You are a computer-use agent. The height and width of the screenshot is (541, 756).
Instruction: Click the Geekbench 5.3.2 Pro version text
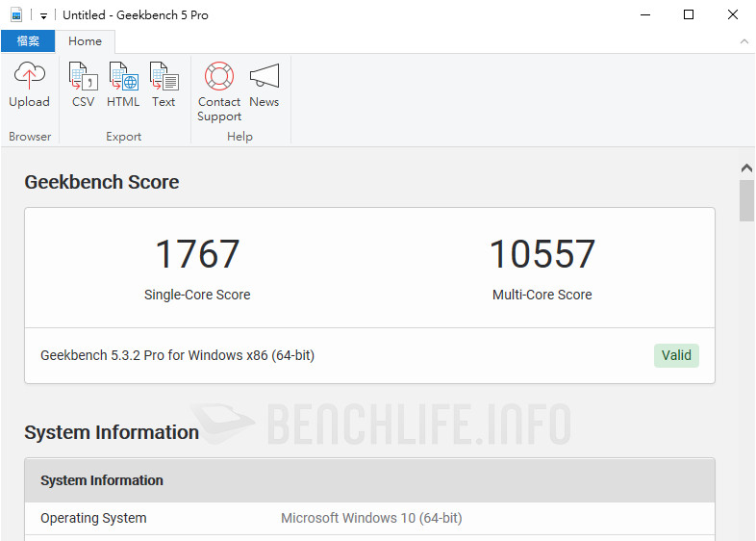[177, 355]
